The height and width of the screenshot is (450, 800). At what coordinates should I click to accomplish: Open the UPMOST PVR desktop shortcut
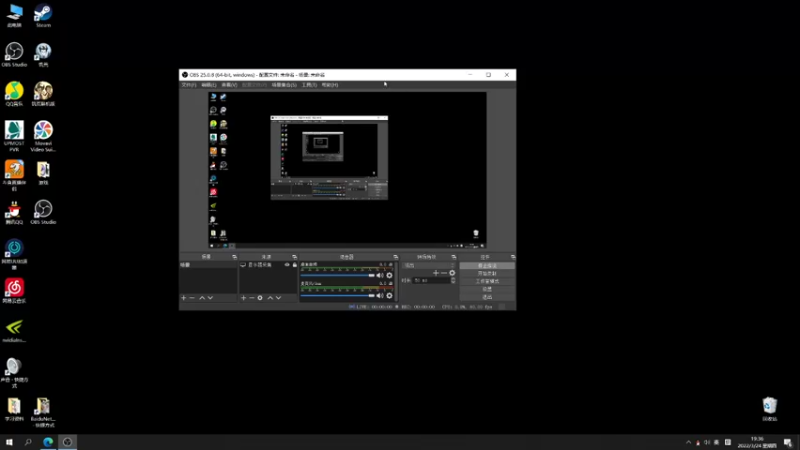(14, 136)
